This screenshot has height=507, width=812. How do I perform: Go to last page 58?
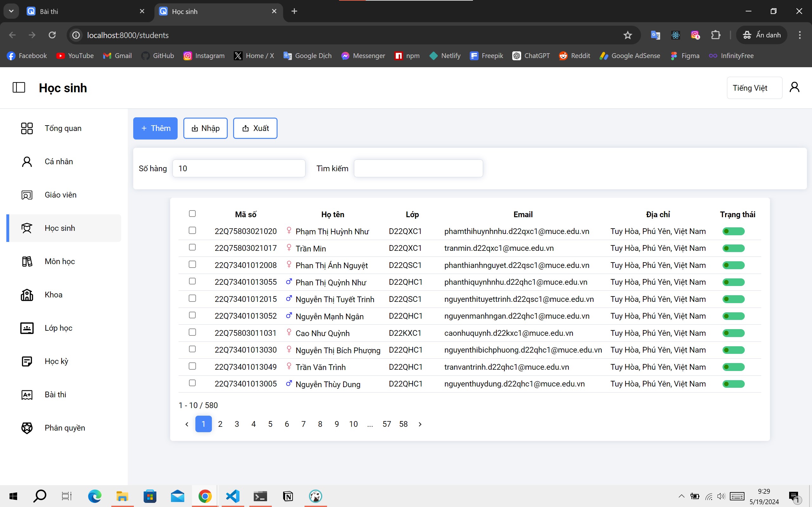(403, 424)
